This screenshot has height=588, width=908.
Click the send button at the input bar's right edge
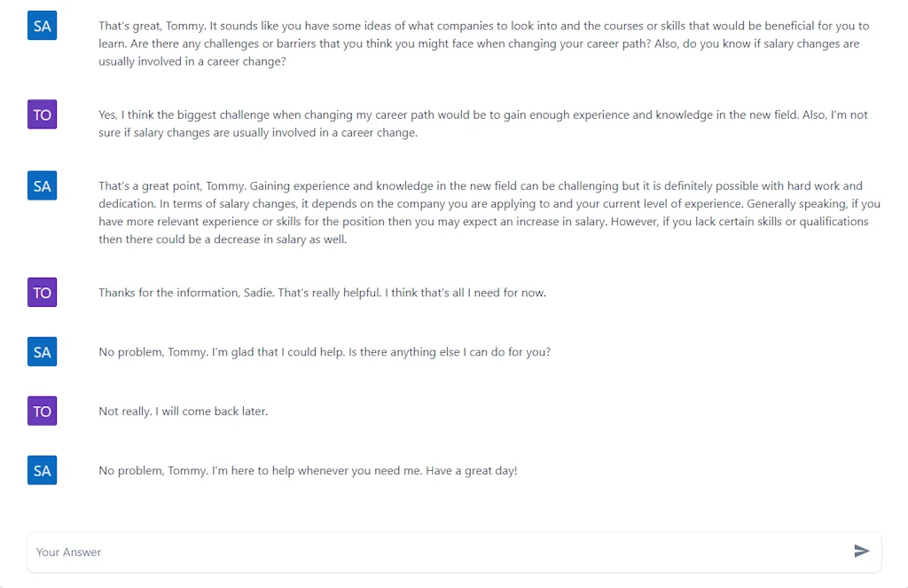pos(861,551)
